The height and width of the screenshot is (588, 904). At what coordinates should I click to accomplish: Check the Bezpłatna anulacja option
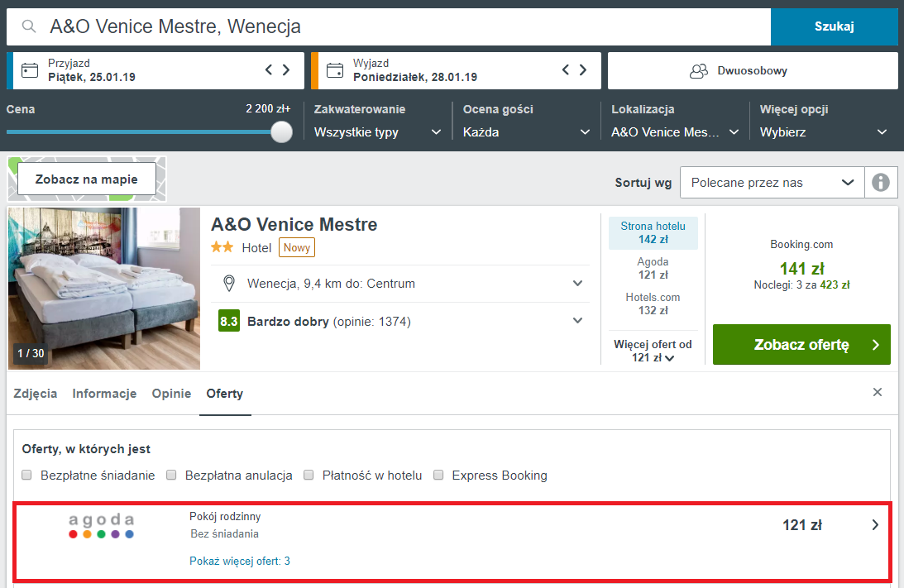(172, 476)
